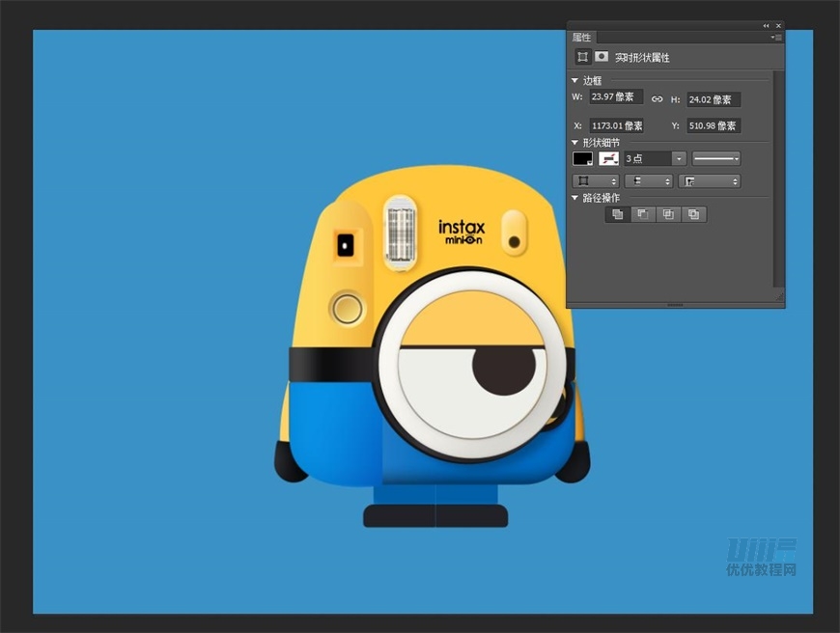The height and width of the screenshot is (633, 840).
Task: Open the Properties panel flyout menu
Action: 776,38
